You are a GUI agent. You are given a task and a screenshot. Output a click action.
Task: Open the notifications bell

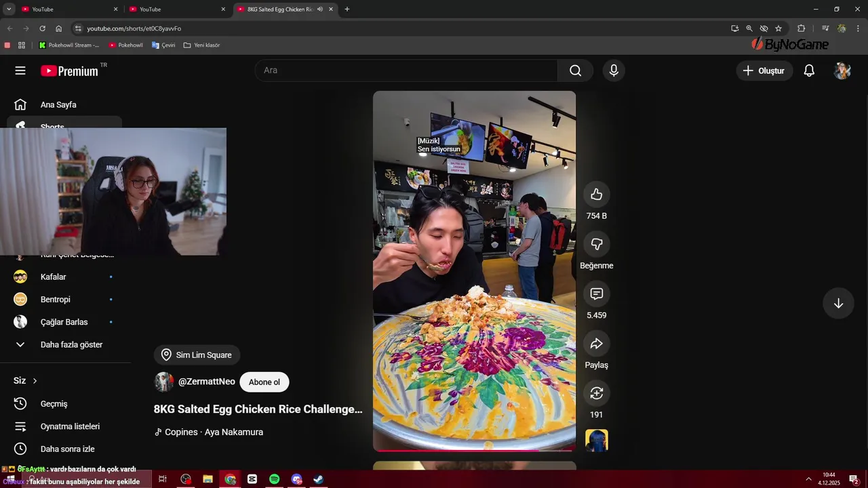tap(809, 70)
